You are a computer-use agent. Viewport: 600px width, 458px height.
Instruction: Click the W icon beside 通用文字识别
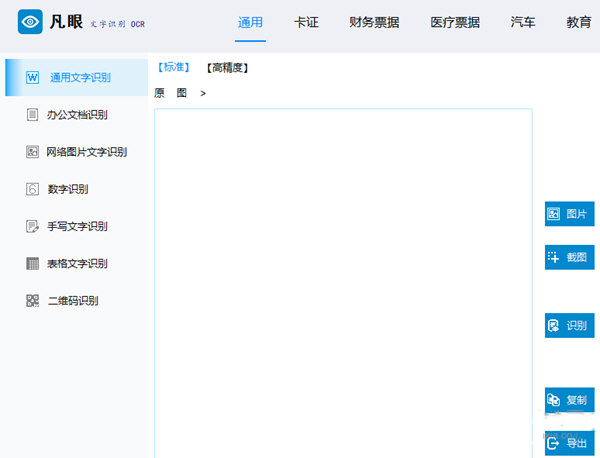33,77
